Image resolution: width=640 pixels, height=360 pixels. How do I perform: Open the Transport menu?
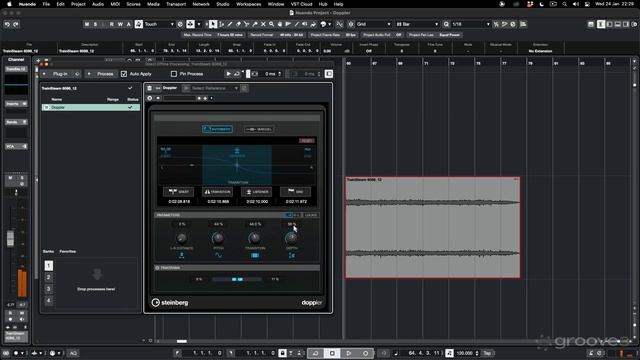pos(176,4)
